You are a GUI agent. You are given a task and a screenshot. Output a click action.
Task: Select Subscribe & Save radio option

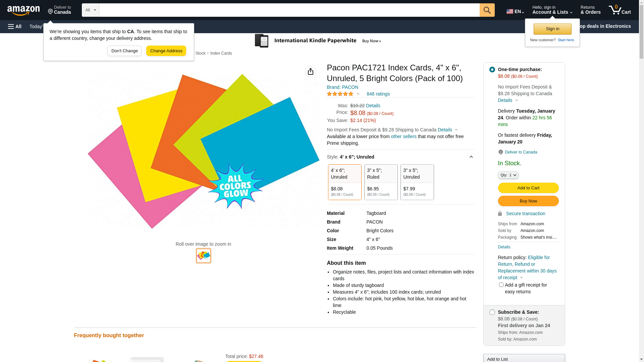point(492,312)
